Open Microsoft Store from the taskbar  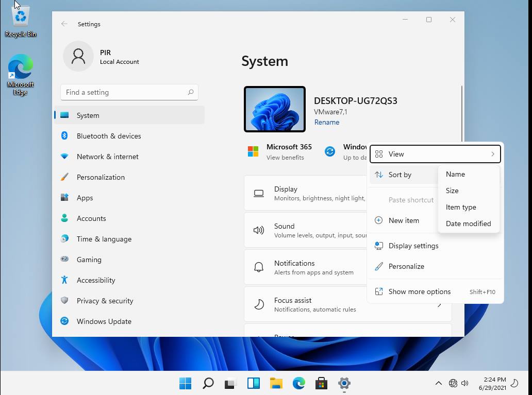click(x=321, y=384)
